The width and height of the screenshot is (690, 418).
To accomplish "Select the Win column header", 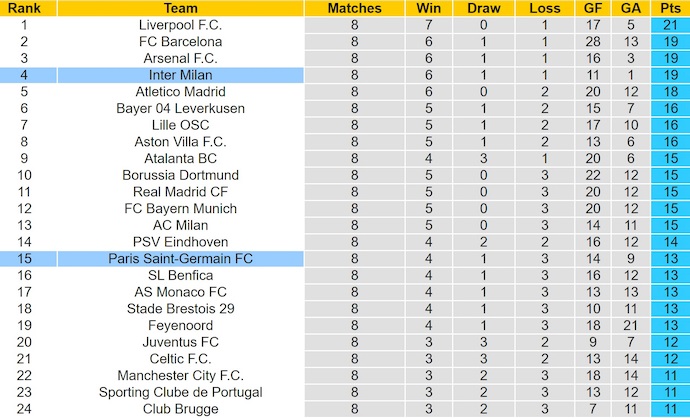I will pyautogui.click(x=427, y=8).
